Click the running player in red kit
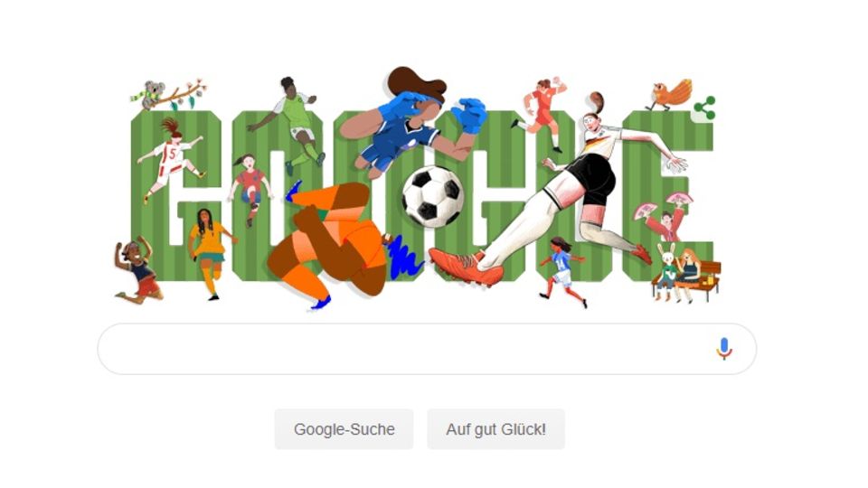Image resolution: width=868 pixels, height=488 pixels. pos(542,114)
